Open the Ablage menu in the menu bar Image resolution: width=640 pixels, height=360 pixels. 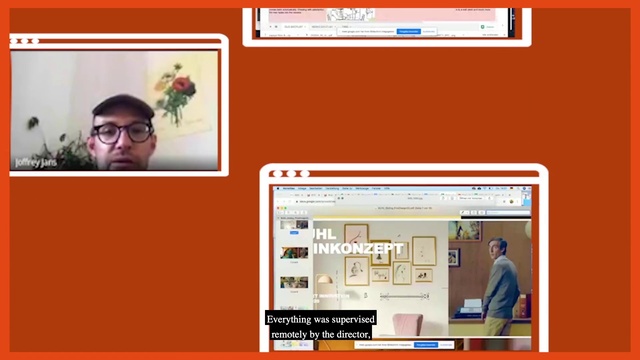pyautogui.click(x=302, y=189)
